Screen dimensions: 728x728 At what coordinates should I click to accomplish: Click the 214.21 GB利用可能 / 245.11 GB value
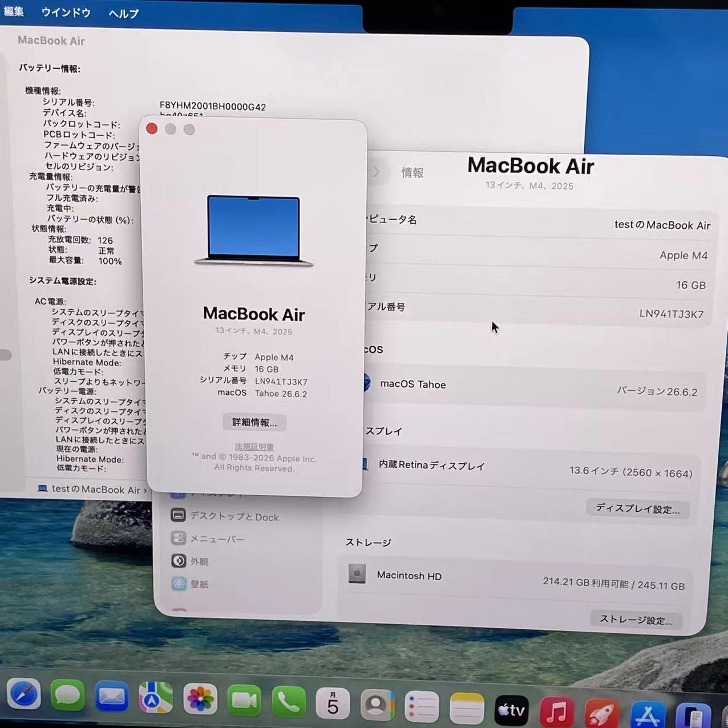[x=613, y=584]
